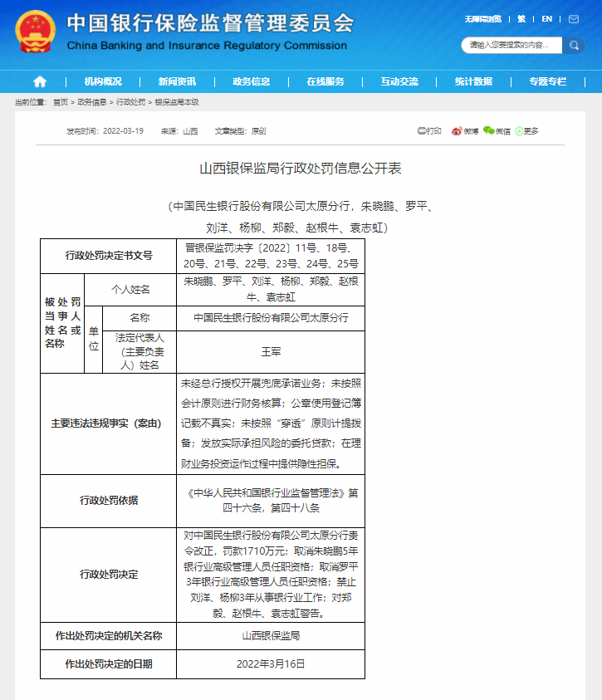Open 无障碍浏览 accessibility mode
602x700 pixels.
[483, 19]
